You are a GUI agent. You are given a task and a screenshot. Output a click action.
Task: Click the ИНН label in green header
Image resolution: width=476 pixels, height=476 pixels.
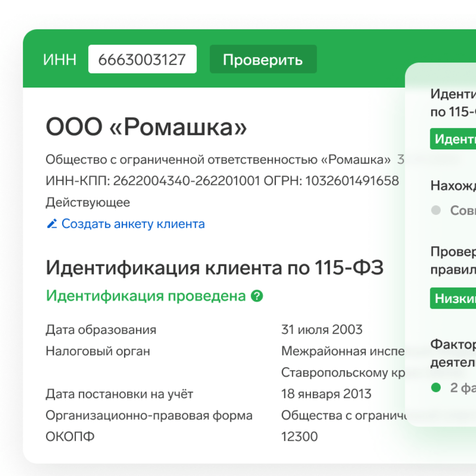59,59
